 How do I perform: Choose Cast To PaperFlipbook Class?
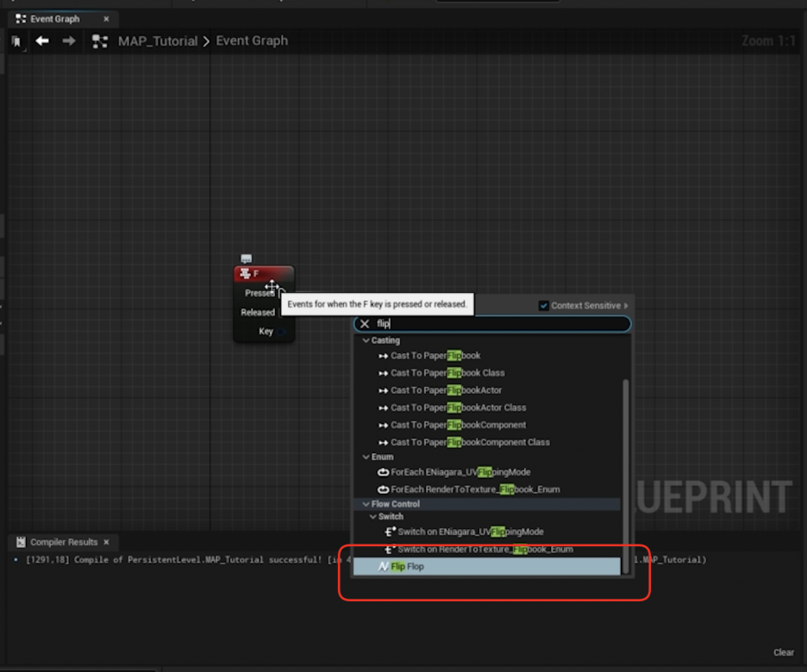(x=447, y=373)
